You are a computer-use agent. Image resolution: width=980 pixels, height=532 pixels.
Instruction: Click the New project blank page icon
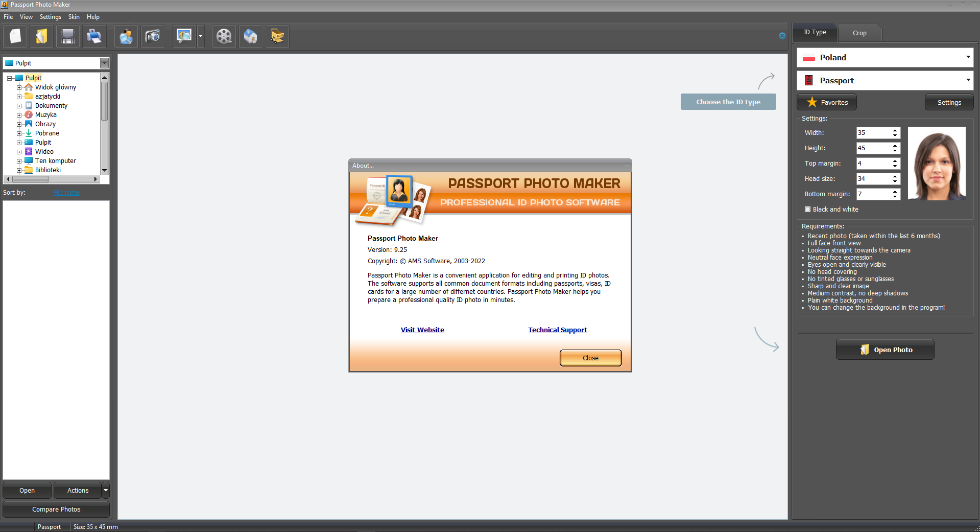15,36
